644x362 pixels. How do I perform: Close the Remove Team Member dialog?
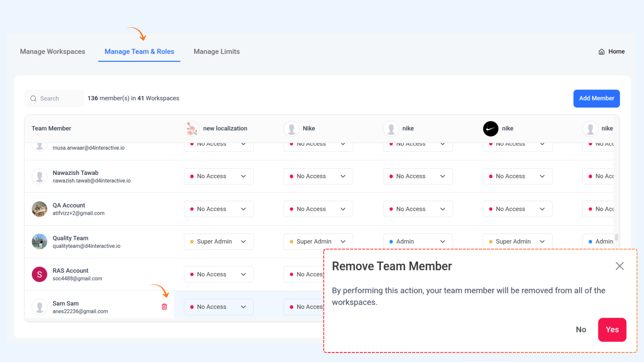click(x=620, y=266)
